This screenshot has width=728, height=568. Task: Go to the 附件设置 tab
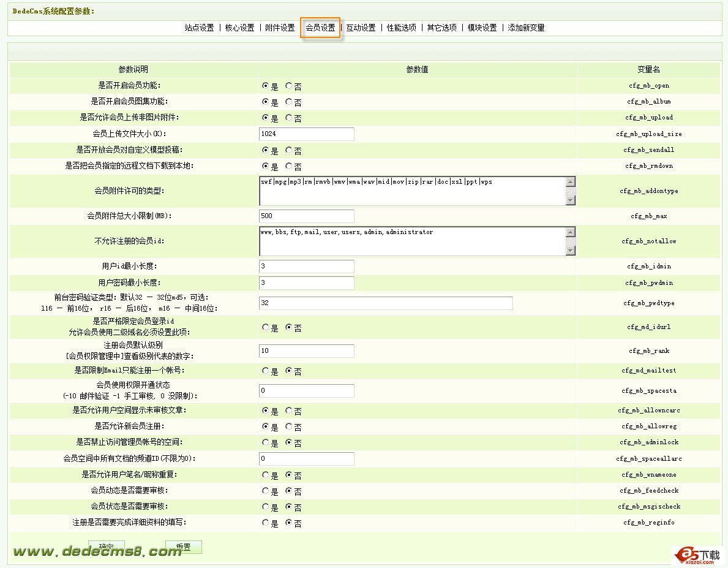(x=280, y=28)
